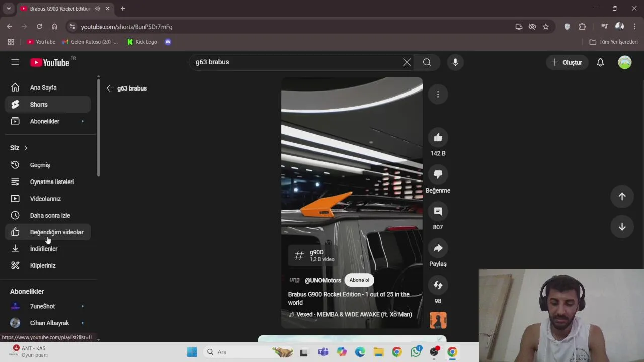Open a new tab with plus
644x362 pixels.
pyautogui.click(x=122, y=9)
